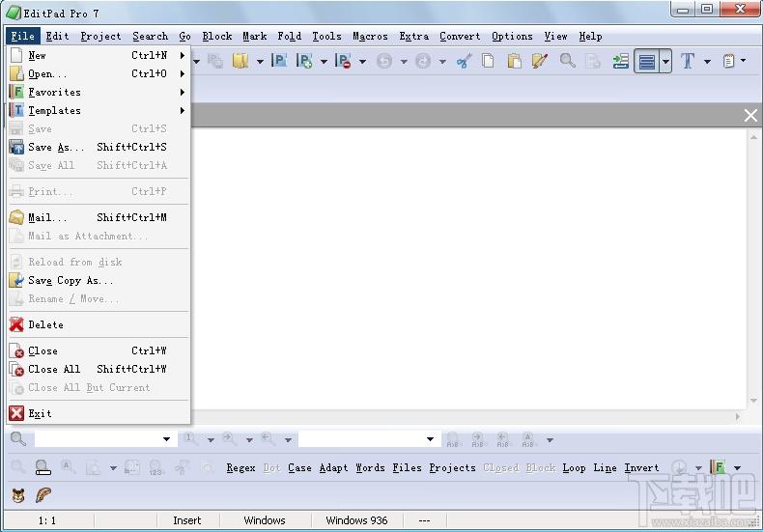This screenshot has width=763, height=532.
Task: Toggle the Line search option
Action: (x=605, y=468)
